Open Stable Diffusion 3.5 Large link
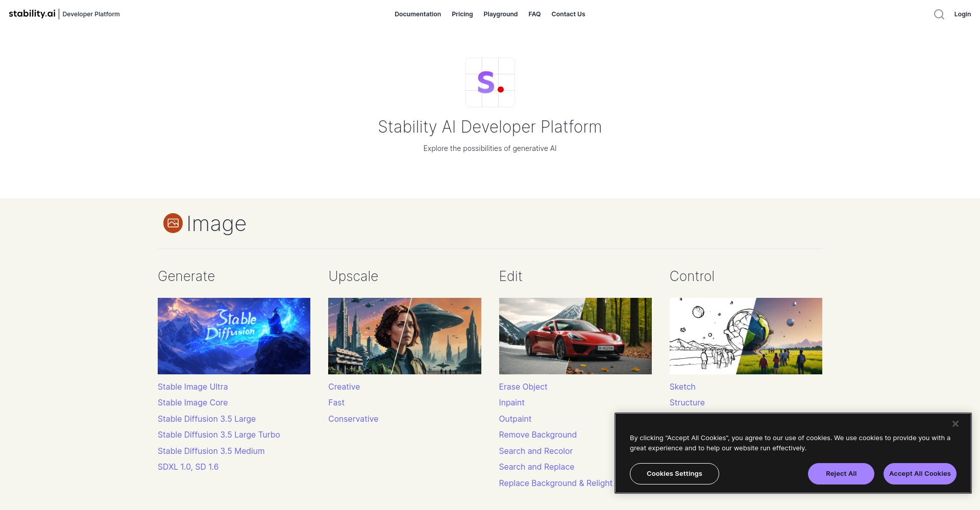This screenshot has height=510, width=980. pos(207,419)
